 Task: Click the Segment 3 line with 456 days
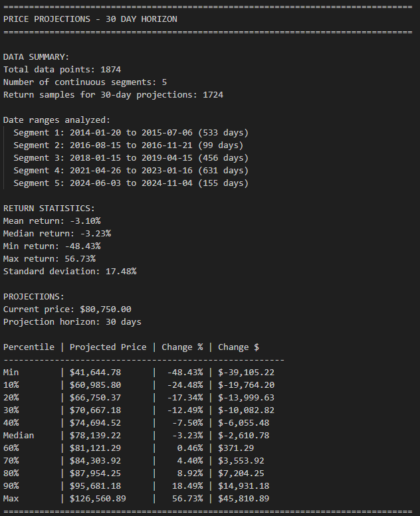[x=131, y=158]
